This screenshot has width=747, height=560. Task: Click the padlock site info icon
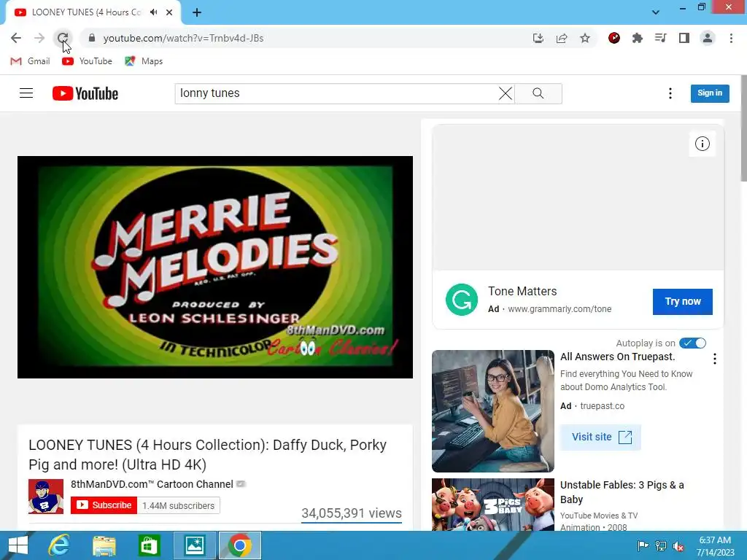click(x=92, y=38)
